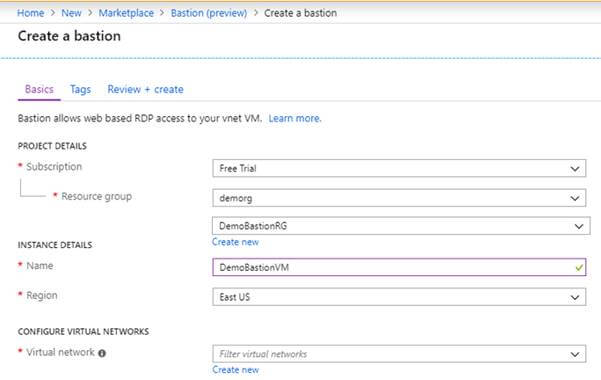Viewport: 601px width, 380px height.
Task: Switch to the Basics tab
Action: click(39, 89)
